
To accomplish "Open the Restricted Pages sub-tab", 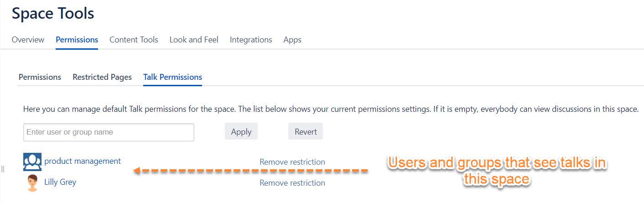I will [102, 77].
